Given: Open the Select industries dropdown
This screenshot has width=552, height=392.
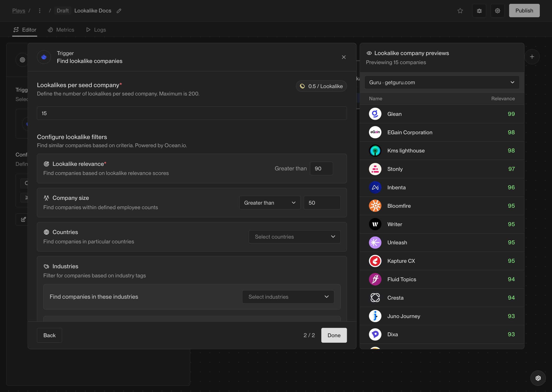Looking at the screenshot, I should click(x=288, y=297).
